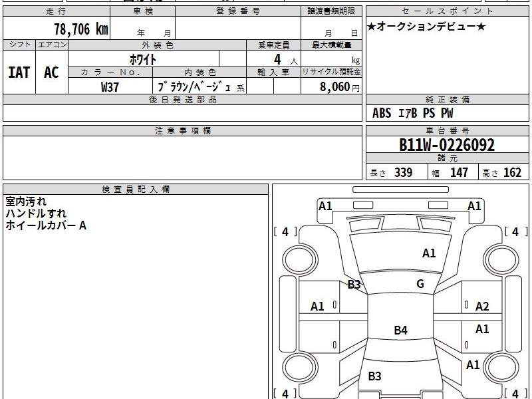This screenshot has height=399, width=532.
Task: Select the A1 mark at front bumper's left corner
Action: click(x=325, y=206)
